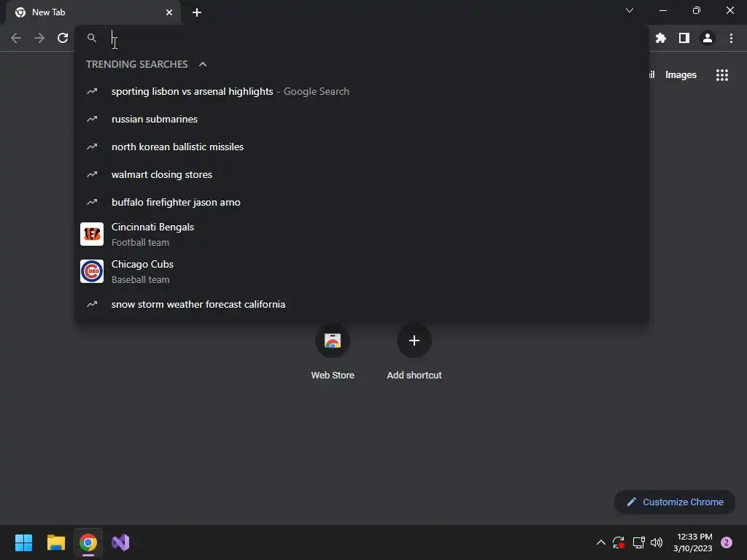Select the New Tab browser tab

coord(93,12)
